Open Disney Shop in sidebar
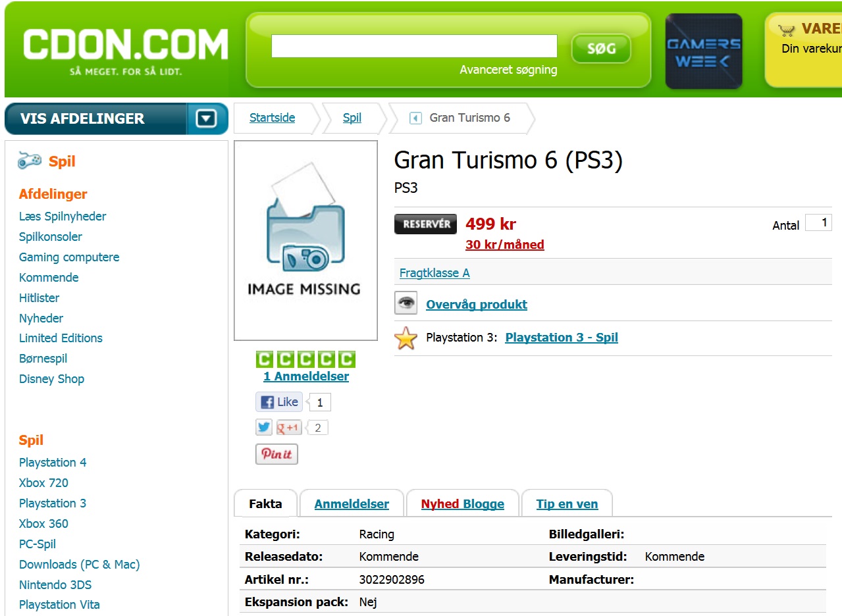The height and width of the screenshot is (616, 842). coord(51,379)
